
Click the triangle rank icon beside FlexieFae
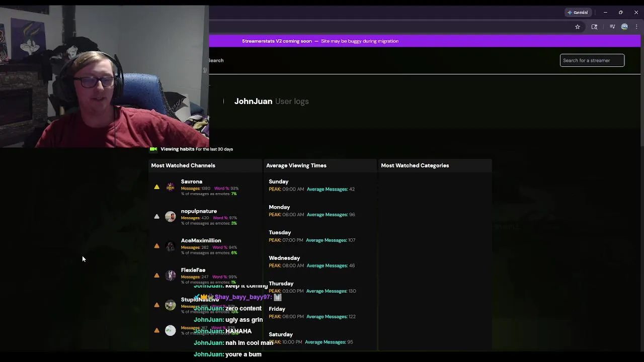[x=156, y=275]
